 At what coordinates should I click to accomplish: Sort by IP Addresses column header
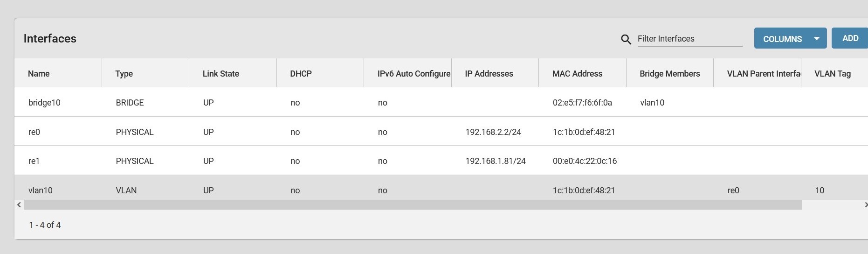489,73
